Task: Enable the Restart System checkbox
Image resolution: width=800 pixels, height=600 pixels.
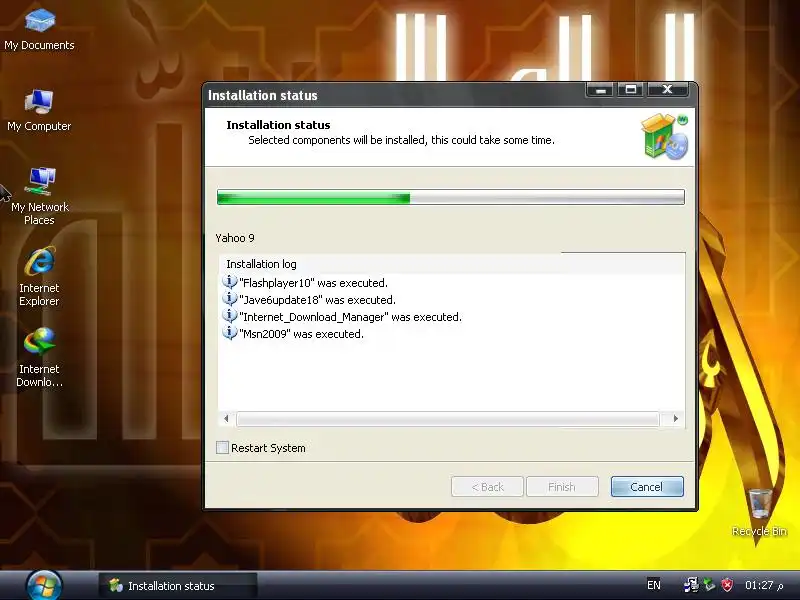Action: [x=222, y=447]
